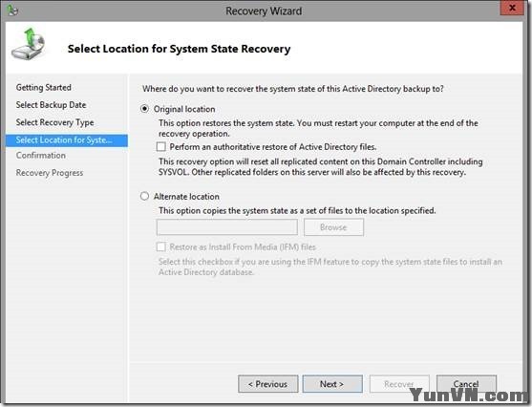Viewport: 532px width, 407px height.
Task: Click the Original location label text
Action: (x=184, y=109)
